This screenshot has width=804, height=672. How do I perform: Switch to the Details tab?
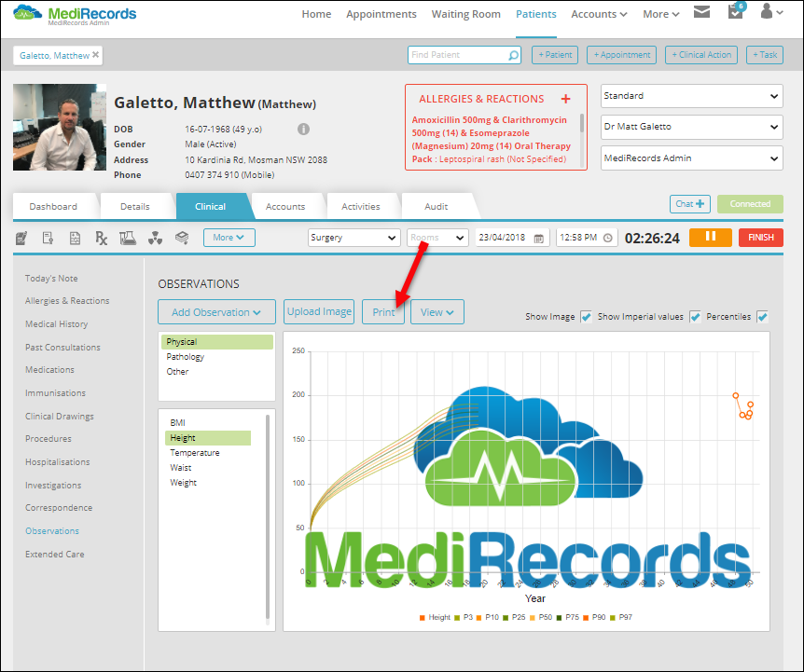pos(135,206)
